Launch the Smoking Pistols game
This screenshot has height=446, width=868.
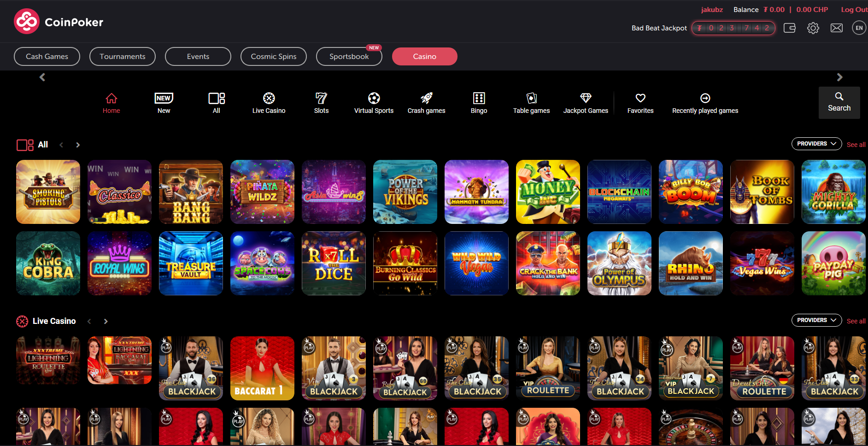point(48,192)
